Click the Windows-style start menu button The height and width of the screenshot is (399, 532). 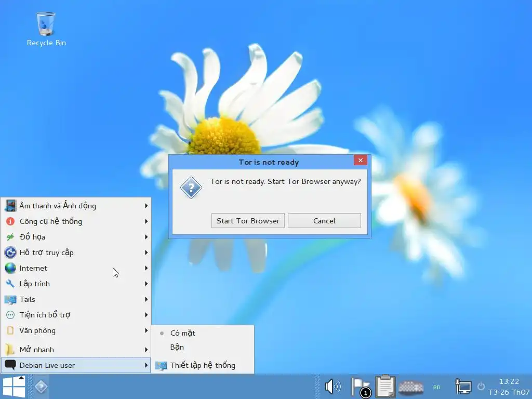[x=14, y=387]
